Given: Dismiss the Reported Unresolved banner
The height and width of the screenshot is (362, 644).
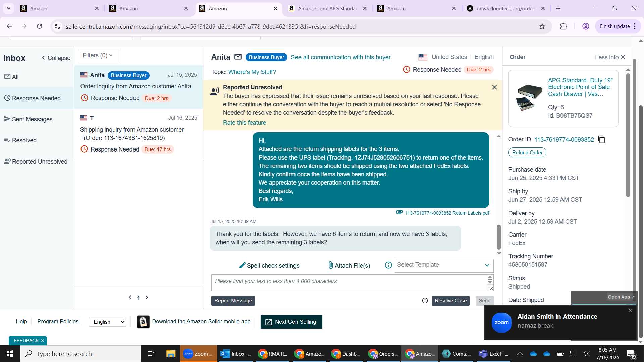Looking at the screenshot, I should pyautogui.click(x=494, y=87).
